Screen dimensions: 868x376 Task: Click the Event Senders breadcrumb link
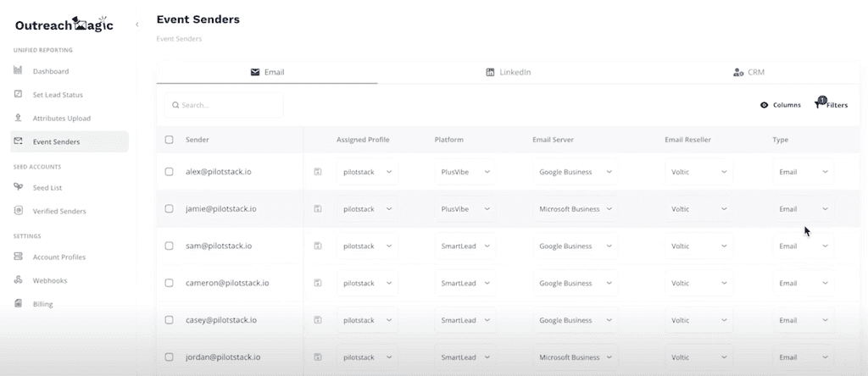pos(179,39)
